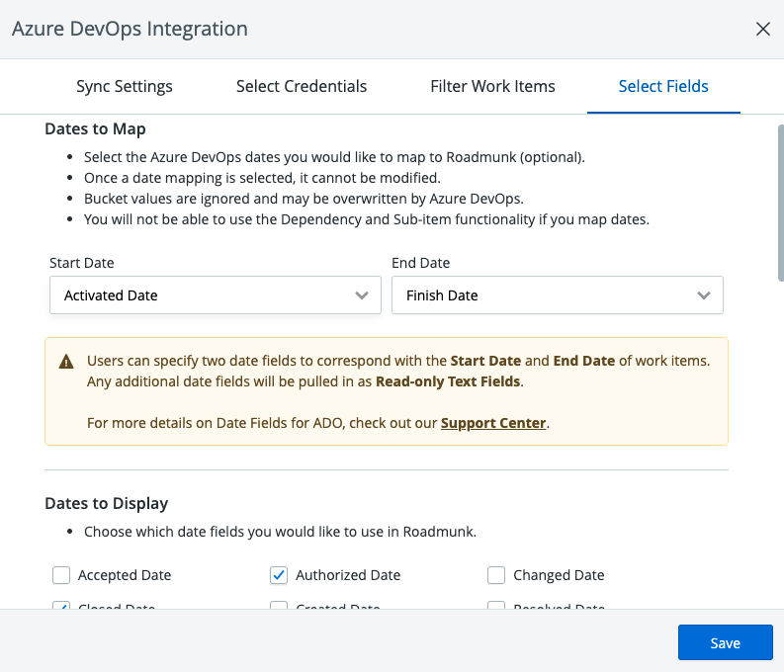The width and height of the screenshot is (784, 672).
Task: Toggle the Resolved Date checkbox
Action: coord(496,606)
